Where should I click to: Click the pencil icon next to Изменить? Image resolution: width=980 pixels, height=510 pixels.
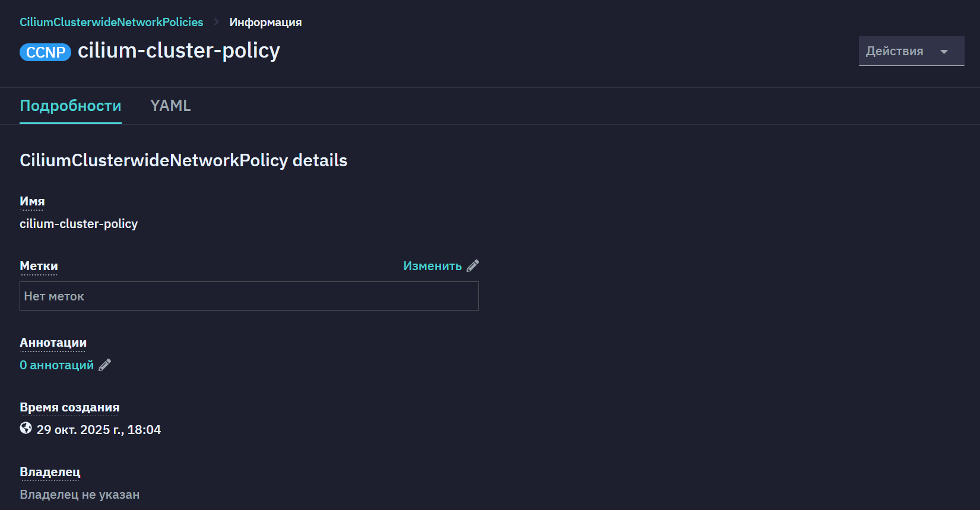[472, 266]
